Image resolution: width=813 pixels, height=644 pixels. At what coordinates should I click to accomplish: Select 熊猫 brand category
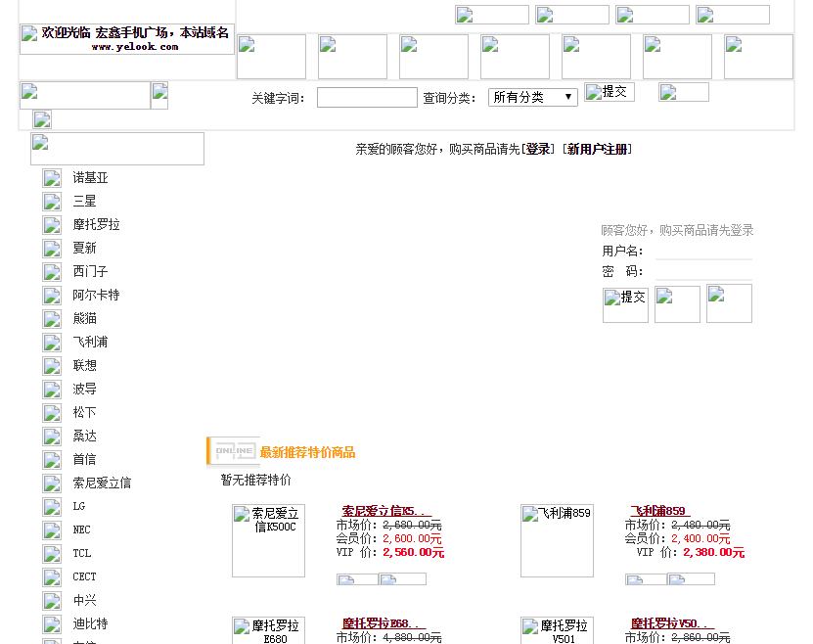coord(84,318)
